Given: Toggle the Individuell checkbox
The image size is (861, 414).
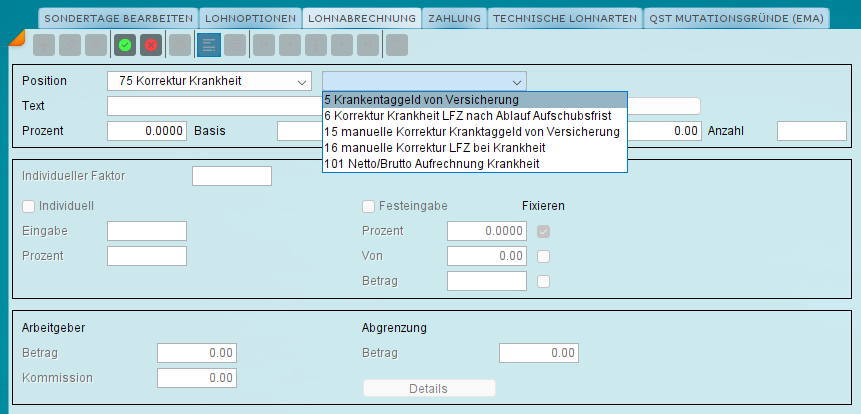Looking at the screenshot, I should pyautogui.click(x=28, y=206).
